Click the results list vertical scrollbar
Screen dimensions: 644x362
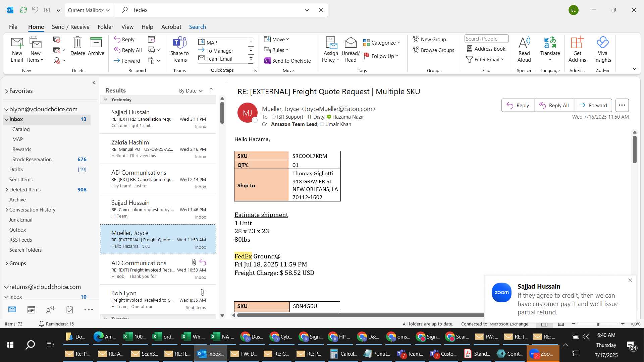coord(222,112)
